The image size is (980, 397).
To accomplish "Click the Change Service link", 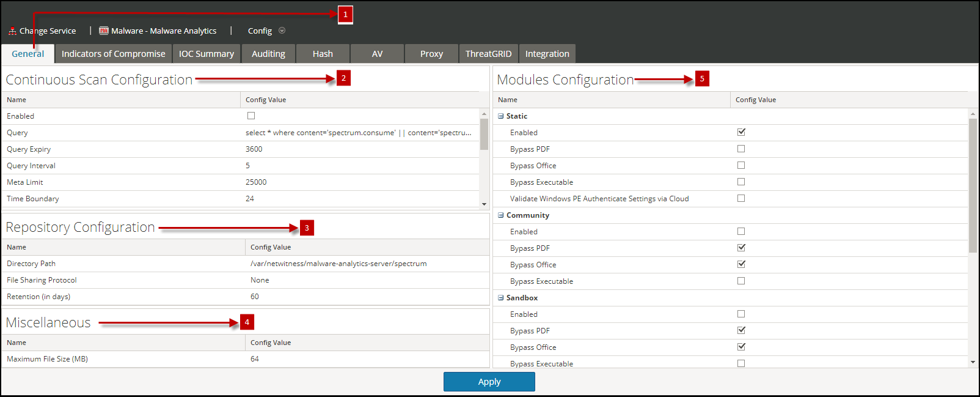I will 48,31.
